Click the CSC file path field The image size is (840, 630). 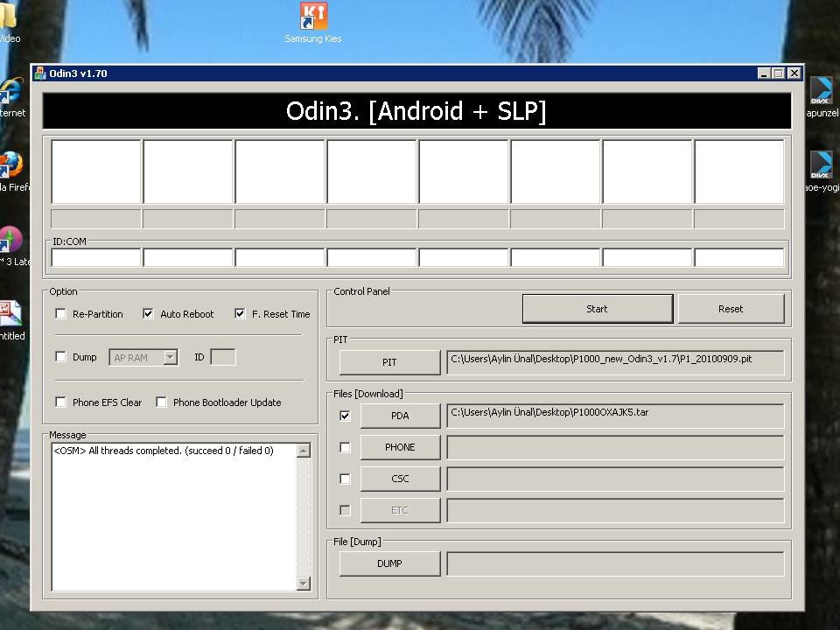point(615,479)
